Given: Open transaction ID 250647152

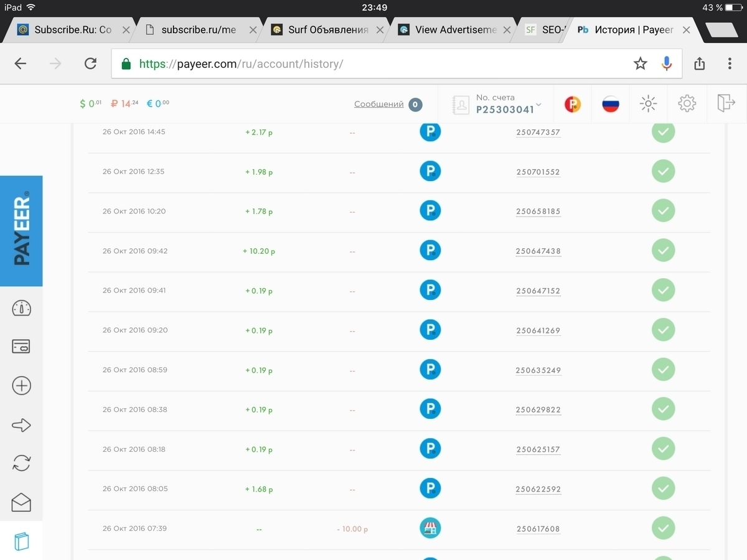Looking at the screenshot, I should pos(538,291).
